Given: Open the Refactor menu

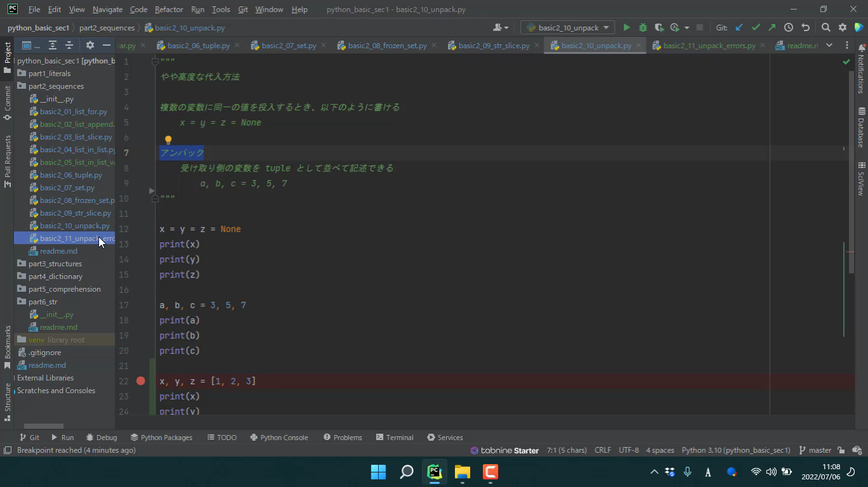Looking at the screenshot, I should [x=168, y=10].
